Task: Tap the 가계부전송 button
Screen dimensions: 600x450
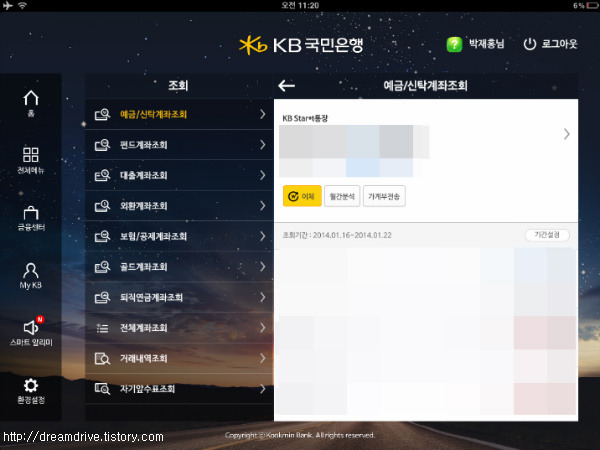Action: point(384,196)
